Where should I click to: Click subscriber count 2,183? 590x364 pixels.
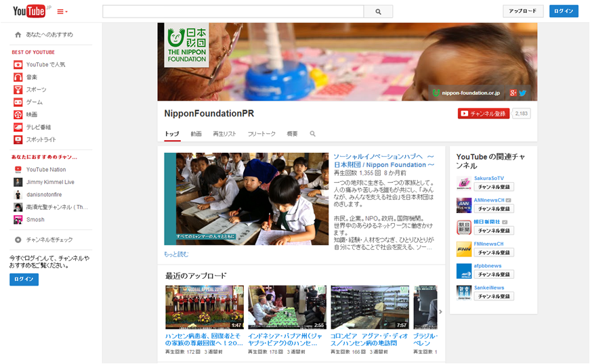[521, 114]
